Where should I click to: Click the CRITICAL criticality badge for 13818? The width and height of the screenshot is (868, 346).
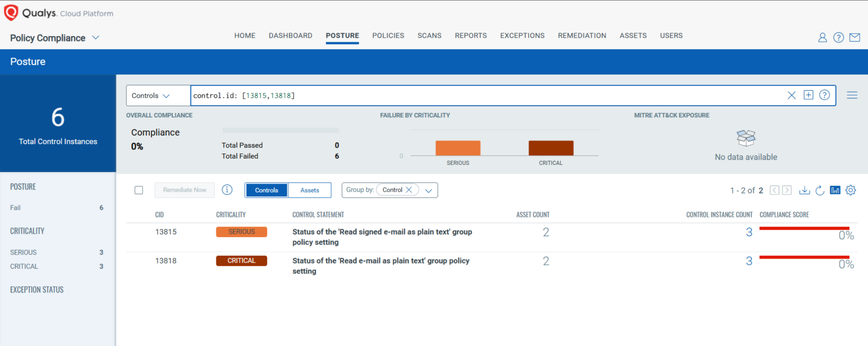[x=241, y=261]
